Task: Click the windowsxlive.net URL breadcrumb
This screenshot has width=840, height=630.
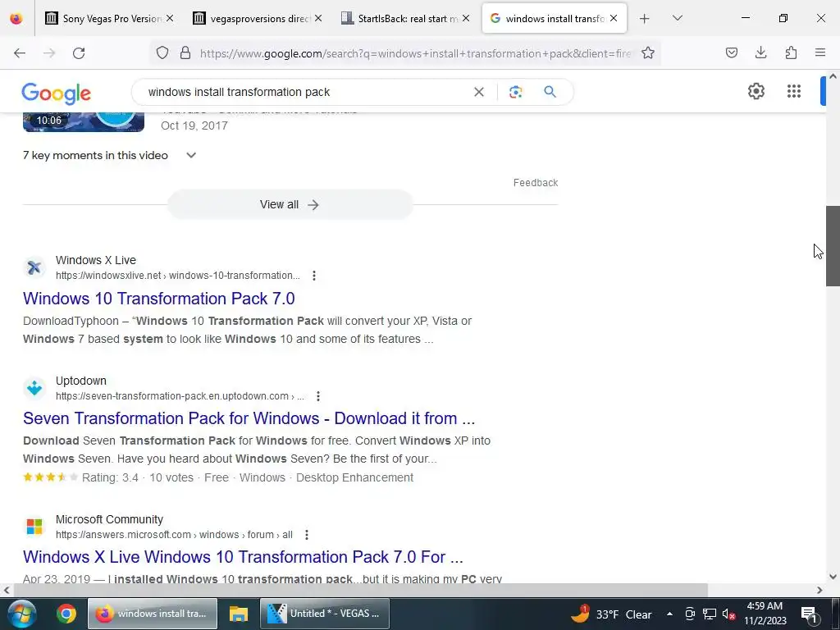Action: tap(178, 276)
